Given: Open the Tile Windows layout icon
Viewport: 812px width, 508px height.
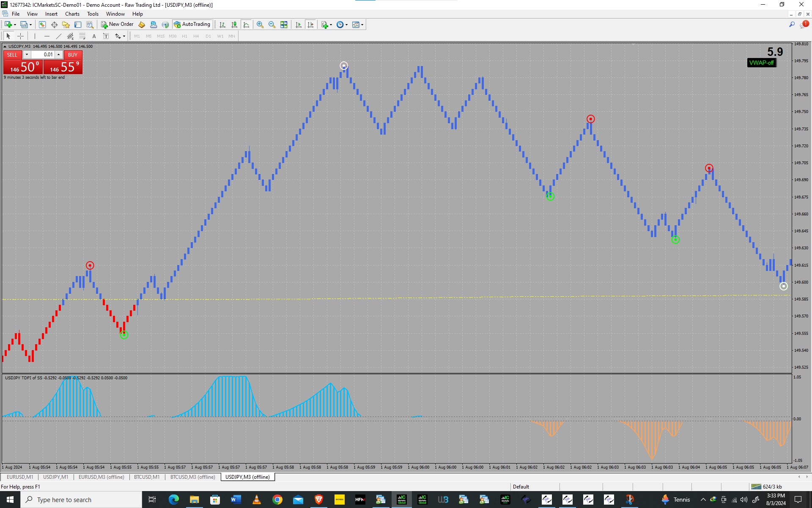Looking at the screenshot, I should click(x=284, y=25).
